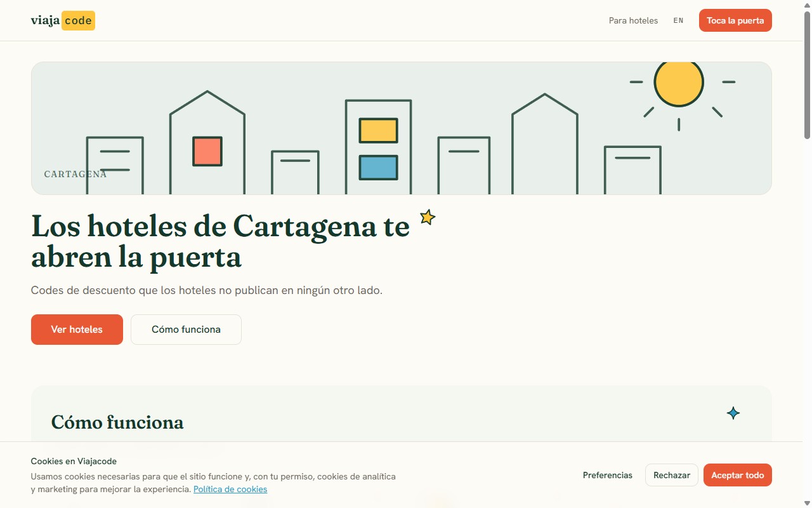Click the blue window of tall building
This screenshot has width=812, height=508.
point(379,168)
